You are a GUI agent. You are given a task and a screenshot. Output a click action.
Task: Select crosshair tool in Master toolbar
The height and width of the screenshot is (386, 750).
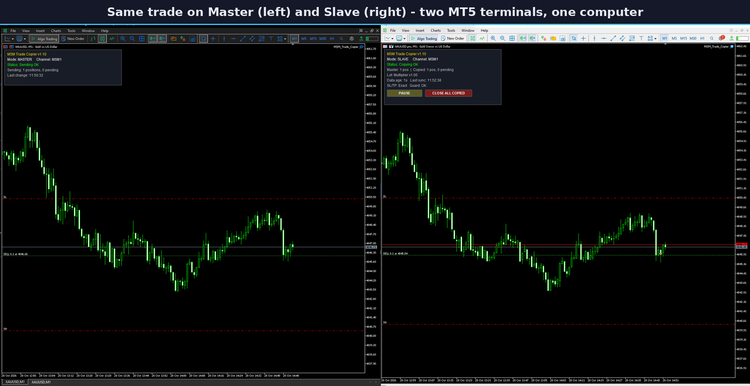coord(213,39)
